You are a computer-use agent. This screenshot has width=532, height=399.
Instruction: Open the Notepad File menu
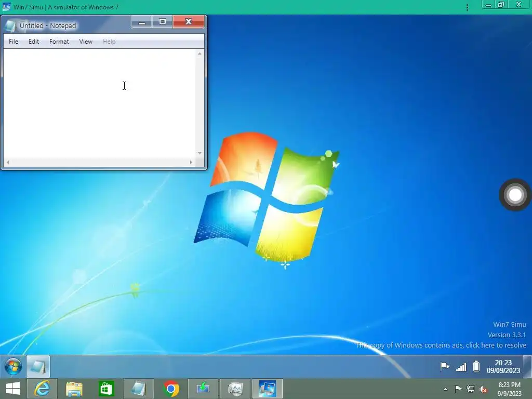pyautogui.click(x=14, y=42)
